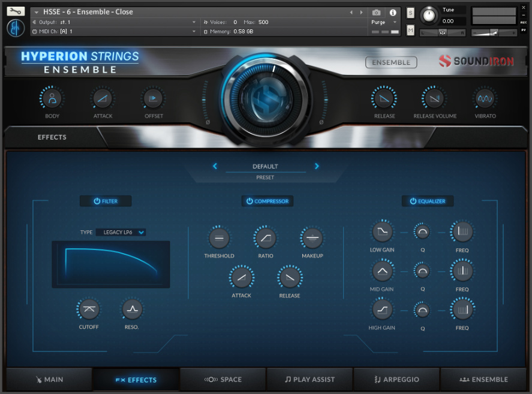Click the High Gain knob

click(383, 310)
